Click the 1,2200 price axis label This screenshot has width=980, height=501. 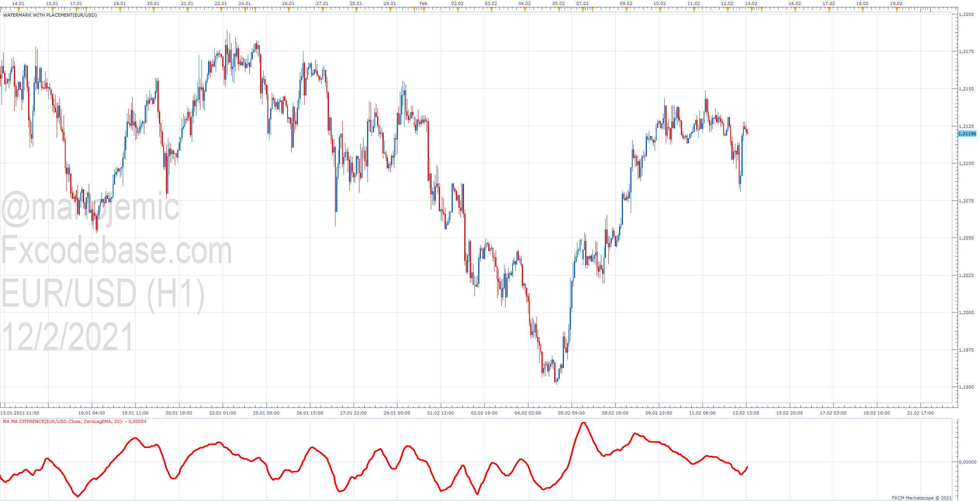[966, 14]
